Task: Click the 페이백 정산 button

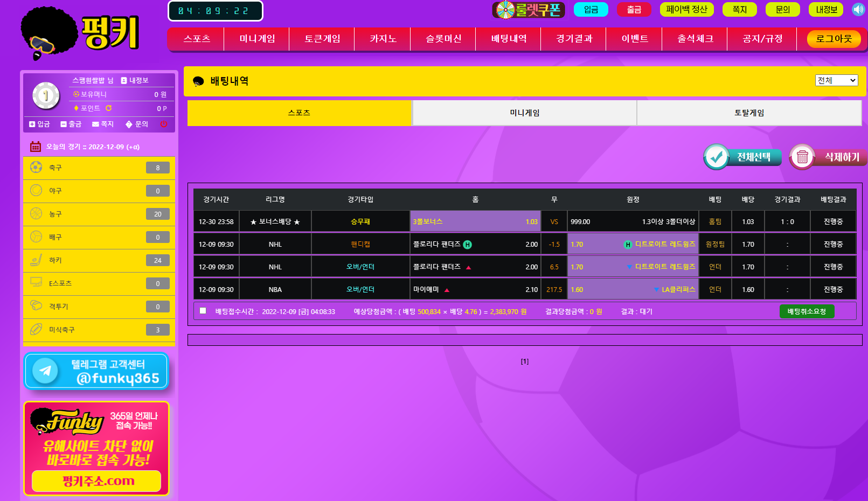Action: pos(686,10)
